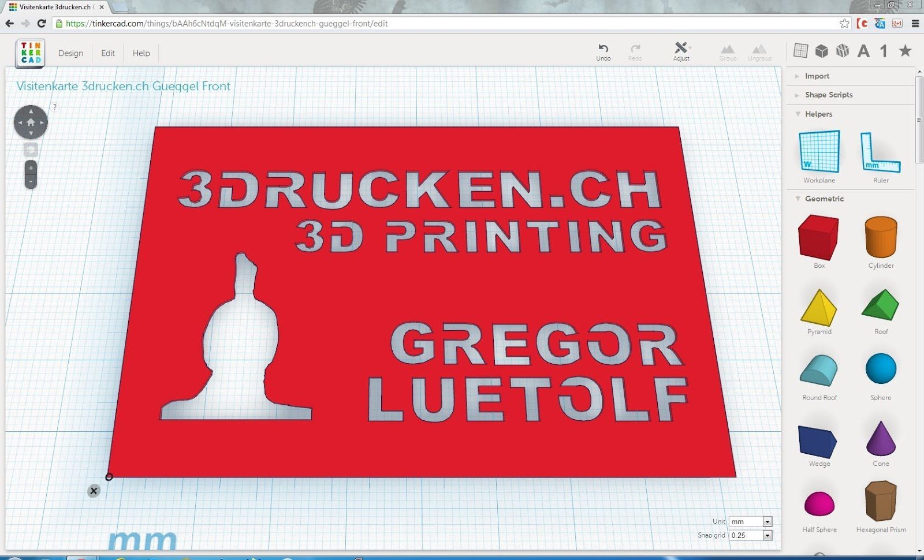
Task: Open the number shapes (1) category
Action: point(884,51)
